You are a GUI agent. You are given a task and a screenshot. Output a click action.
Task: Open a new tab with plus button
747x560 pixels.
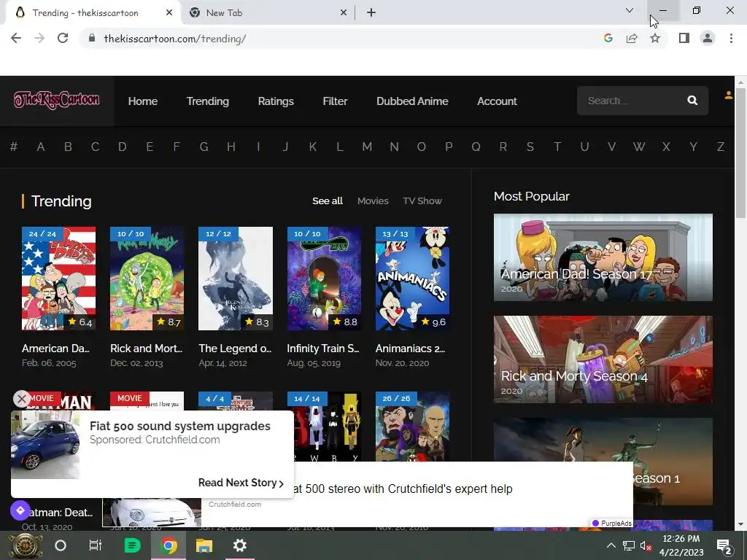click(371, 13)
